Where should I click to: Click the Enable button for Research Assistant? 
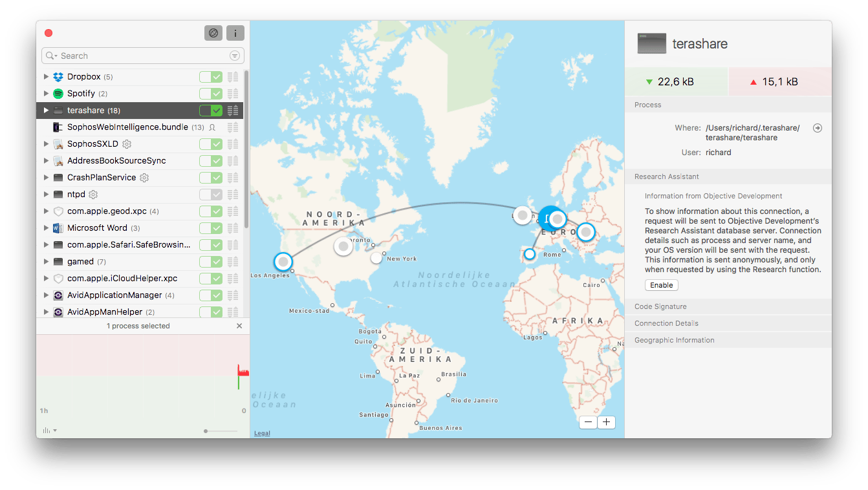pos(661,285)
